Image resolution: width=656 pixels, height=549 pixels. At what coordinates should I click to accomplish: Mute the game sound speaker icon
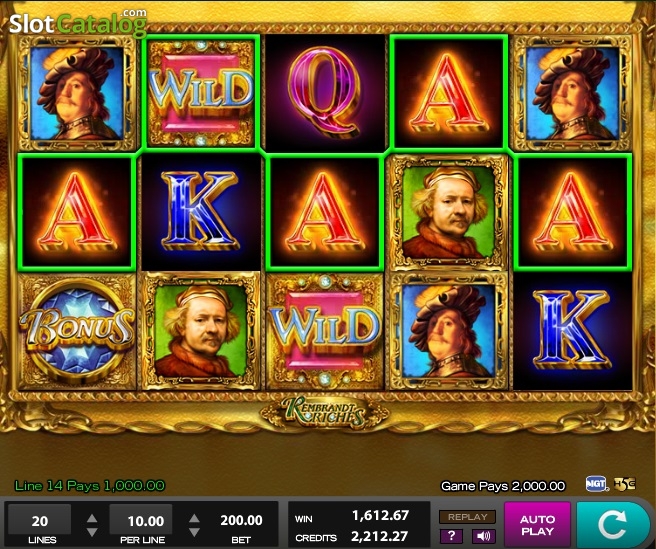click(x=484, y=536)
